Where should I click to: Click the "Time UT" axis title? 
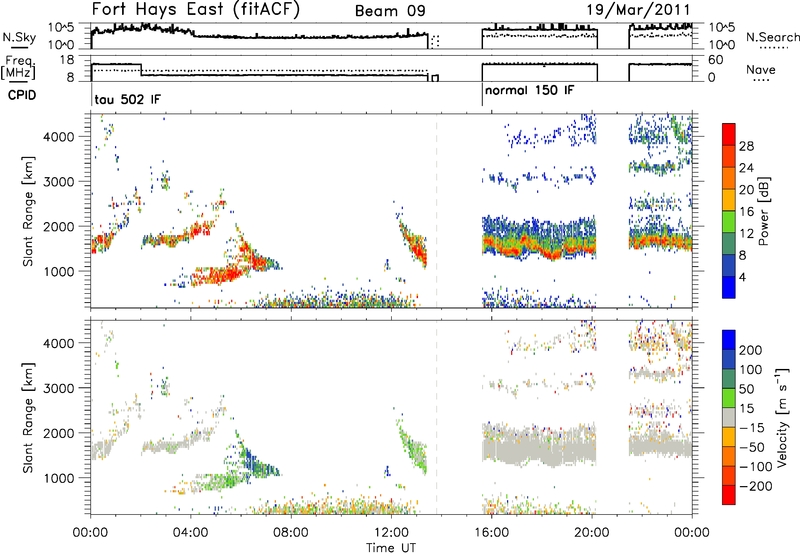coord(391,547)
